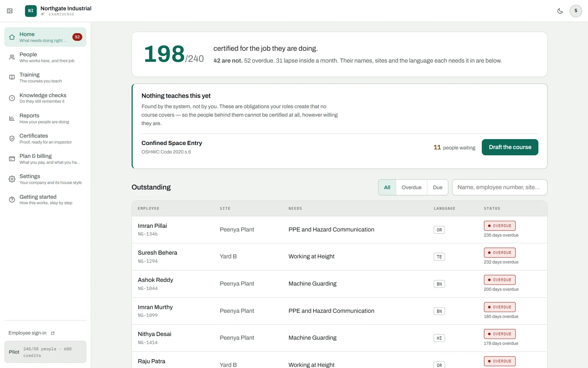
Task: Open People in the sidebar
Action: coord(45,57)
